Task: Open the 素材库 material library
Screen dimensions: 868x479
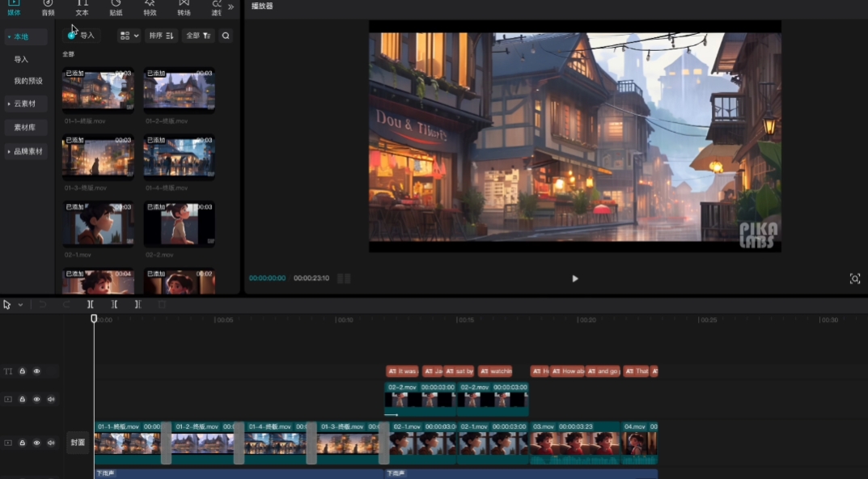Action: (x=25, y=127)
